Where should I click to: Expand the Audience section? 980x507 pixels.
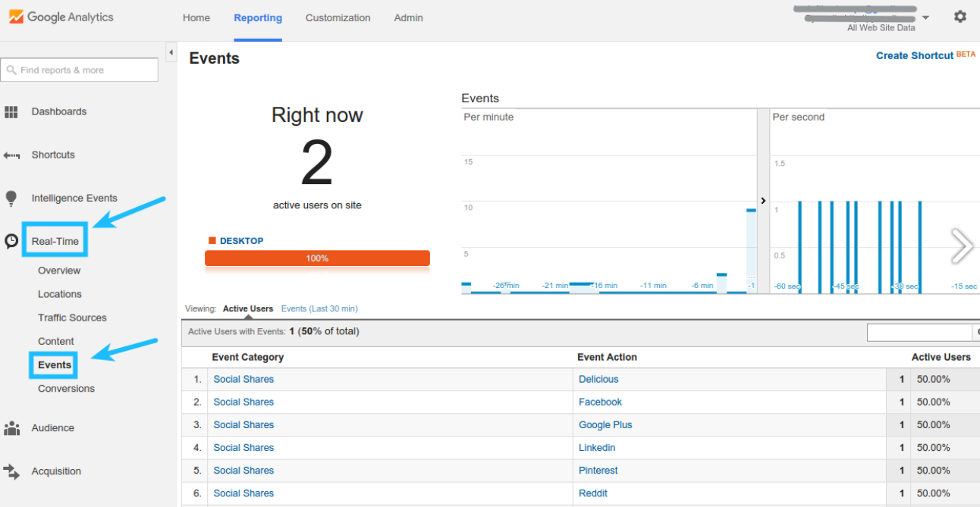pyautogui.click(x=53, y=427)
